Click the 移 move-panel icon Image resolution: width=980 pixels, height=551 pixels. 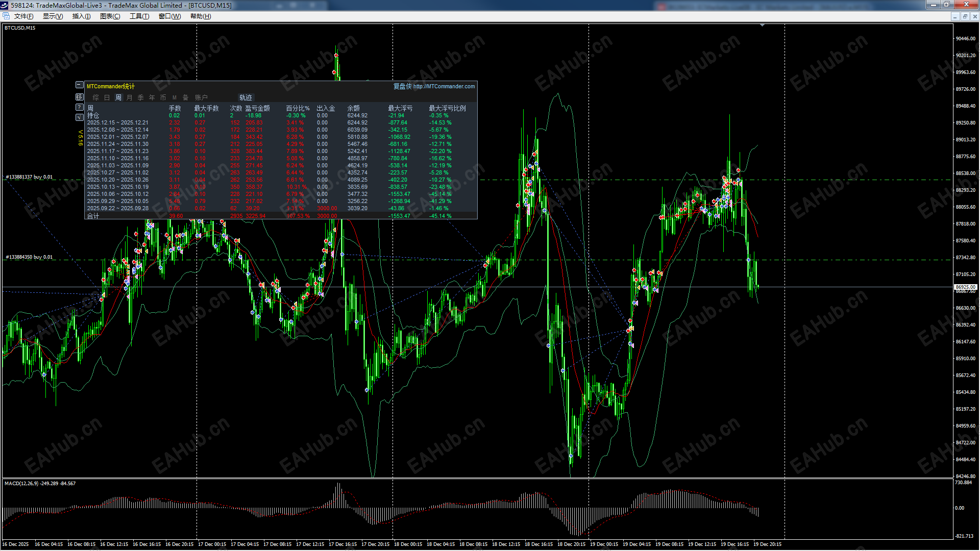tap(79, 97)
